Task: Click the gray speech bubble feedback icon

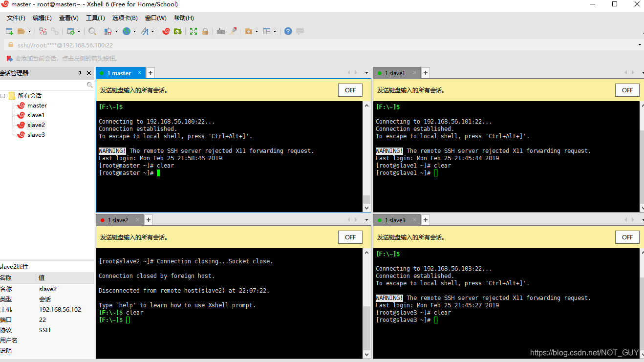Action: [x=300, y=31]
